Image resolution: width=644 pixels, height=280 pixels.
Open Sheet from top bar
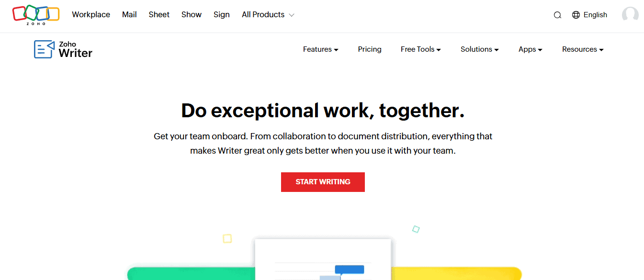tap(159, 15)
